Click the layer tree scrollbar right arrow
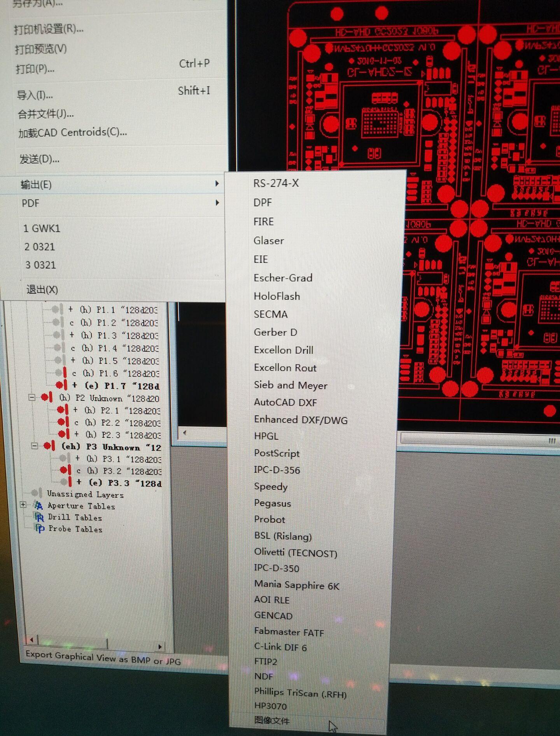This screenshot has height=736, width=560. point(160,646)
